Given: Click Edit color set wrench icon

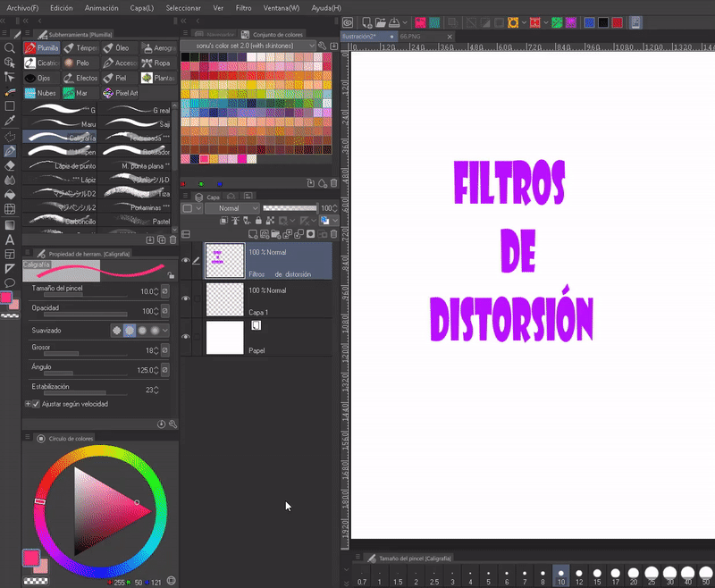Looking at the screenshot, I should tap(322, 46).
